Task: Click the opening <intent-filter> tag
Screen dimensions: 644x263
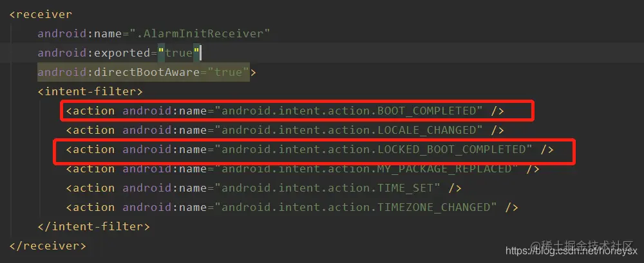Action: click(x=90, y=91)
